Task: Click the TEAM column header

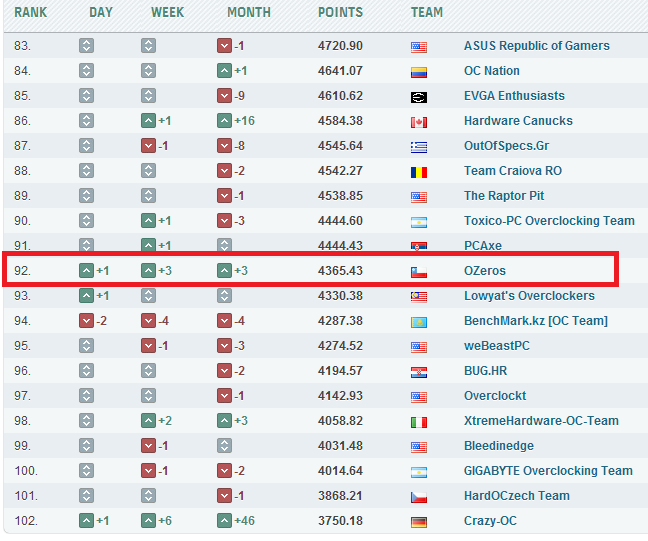Action: 426,12
